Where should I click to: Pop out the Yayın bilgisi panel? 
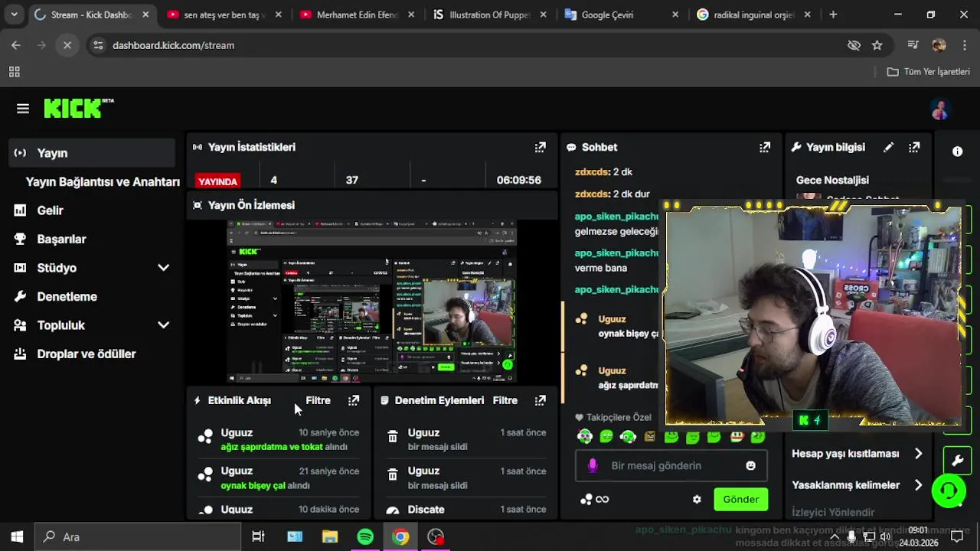[914, 147]
